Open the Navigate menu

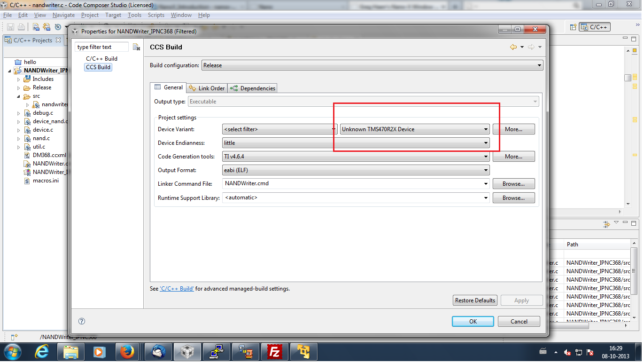[63, 15]
